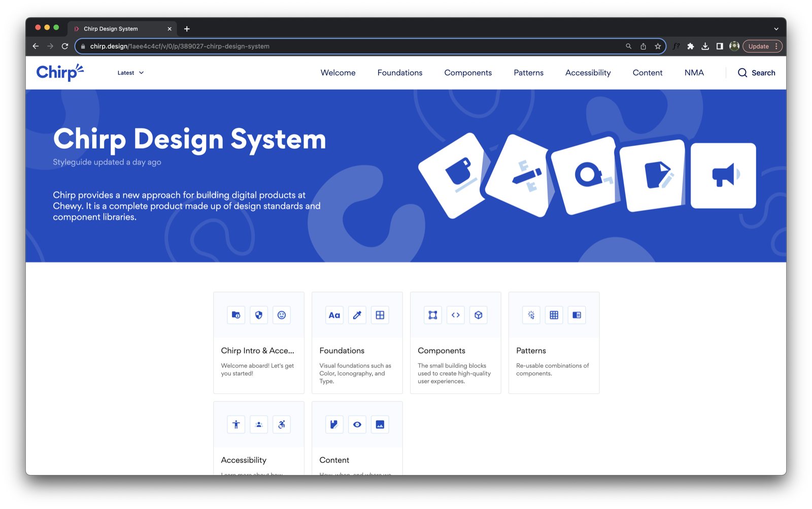The height and width of the screenshot is (509, 812).
Task: Open the Latest version dropdown
Action: pos(130,73)
